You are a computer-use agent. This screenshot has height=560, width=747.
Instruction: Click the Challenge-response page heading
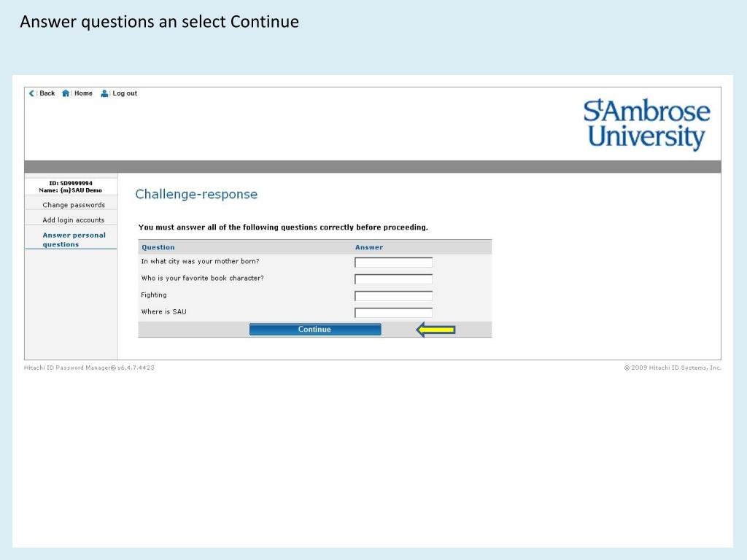click(x=196, y=194)
